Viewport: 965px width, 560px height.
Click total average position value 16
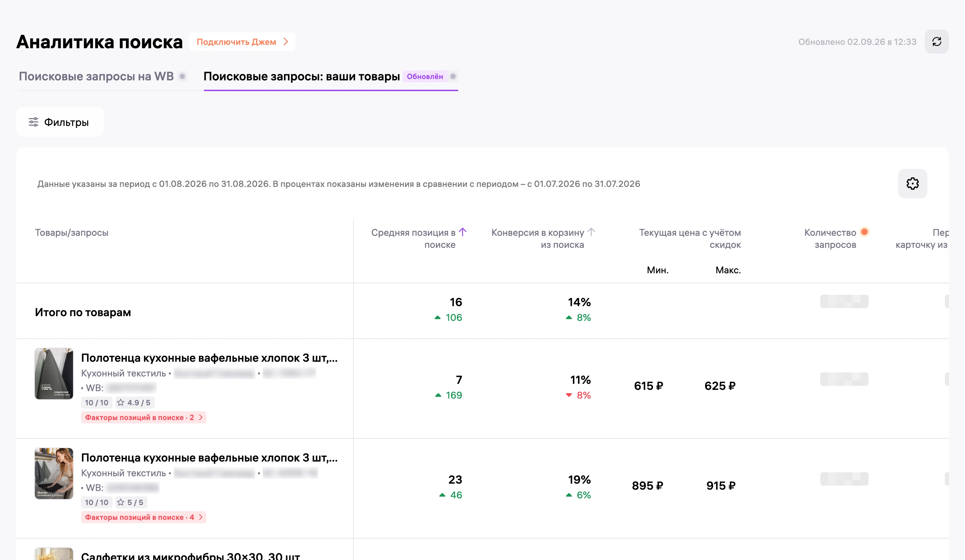pos(456,302)
